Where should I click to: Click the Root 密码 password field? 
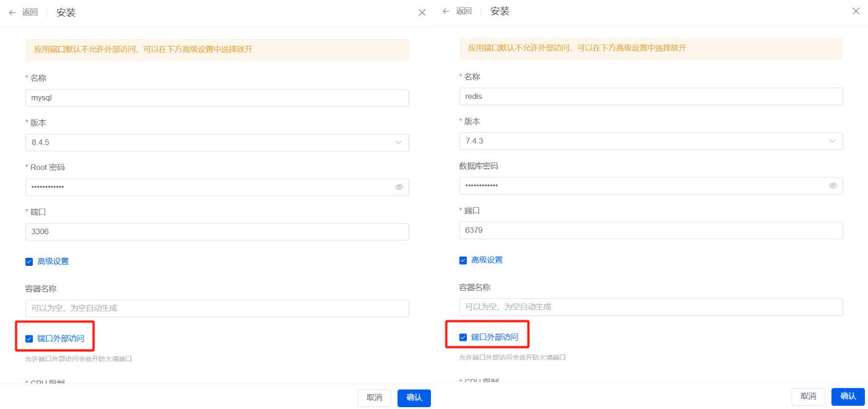coord(217,187)
